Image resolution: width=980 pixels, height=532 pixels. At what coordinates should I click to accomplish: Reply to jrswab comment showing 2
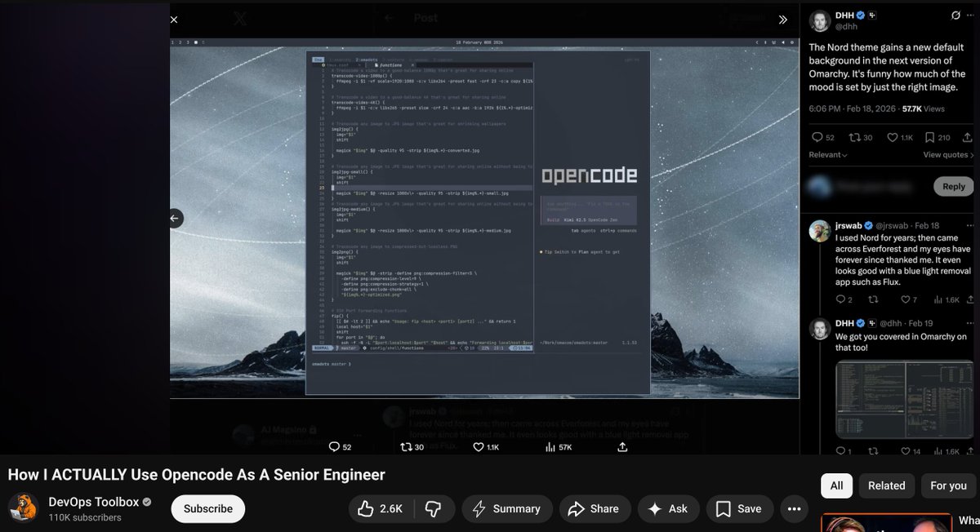tap(844, 300)
